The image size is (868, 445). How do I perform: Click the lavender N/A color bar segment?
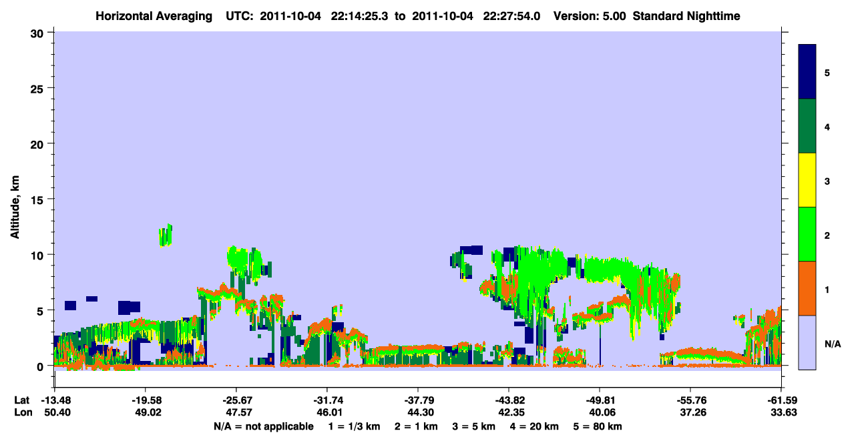pyautogui.click(x=807, y=342)
